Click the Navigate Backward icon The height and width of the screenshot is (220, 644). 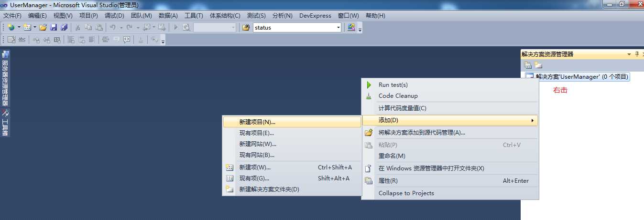pos(146,28)
